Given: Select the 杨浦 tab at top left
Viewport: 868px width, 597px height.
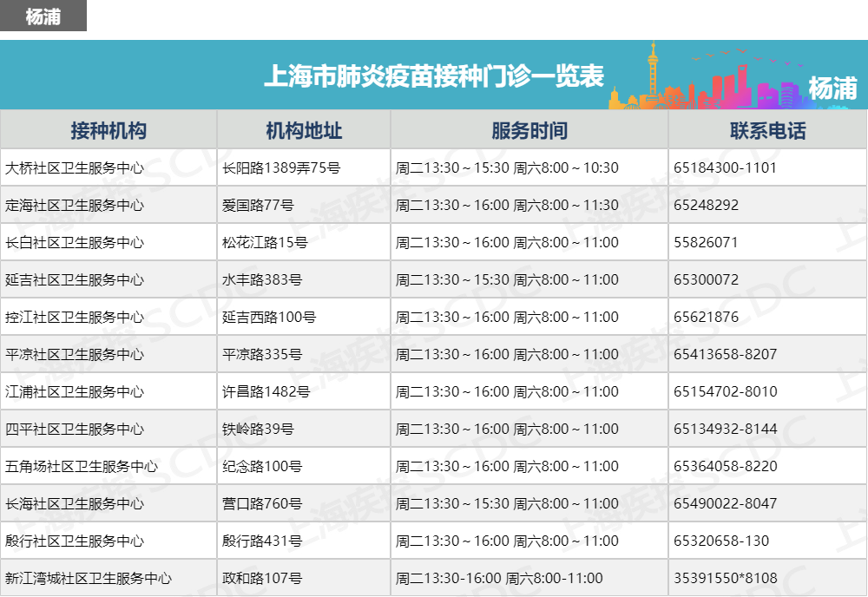Looking at the screenshot, I should pos(43,16).
